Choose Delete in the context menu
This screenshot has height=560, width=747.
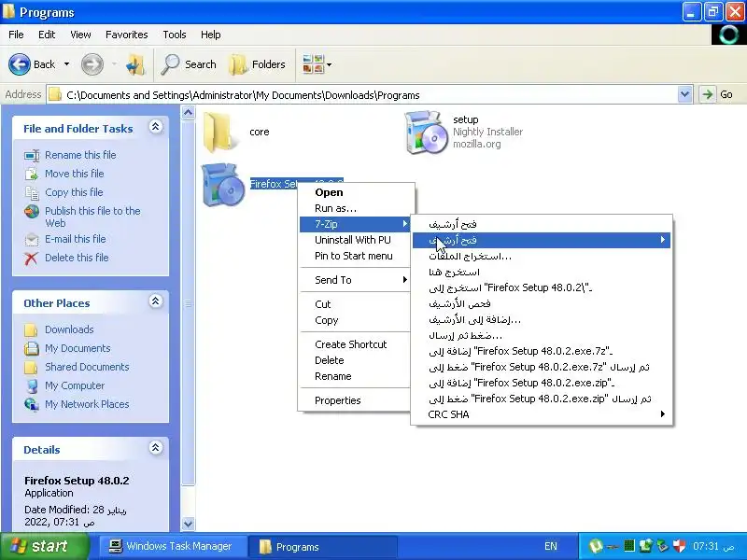coord(355,360)
